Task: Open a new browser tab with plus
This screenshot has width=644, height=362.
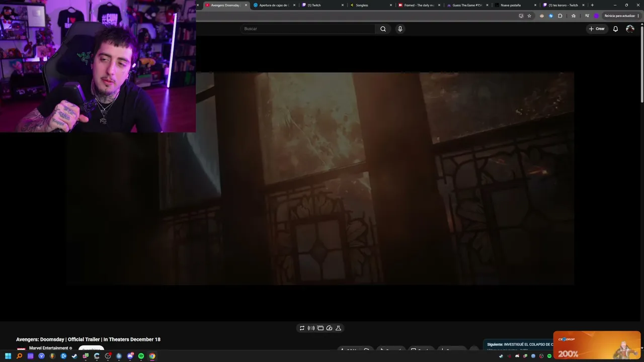Action: point(592,5)
